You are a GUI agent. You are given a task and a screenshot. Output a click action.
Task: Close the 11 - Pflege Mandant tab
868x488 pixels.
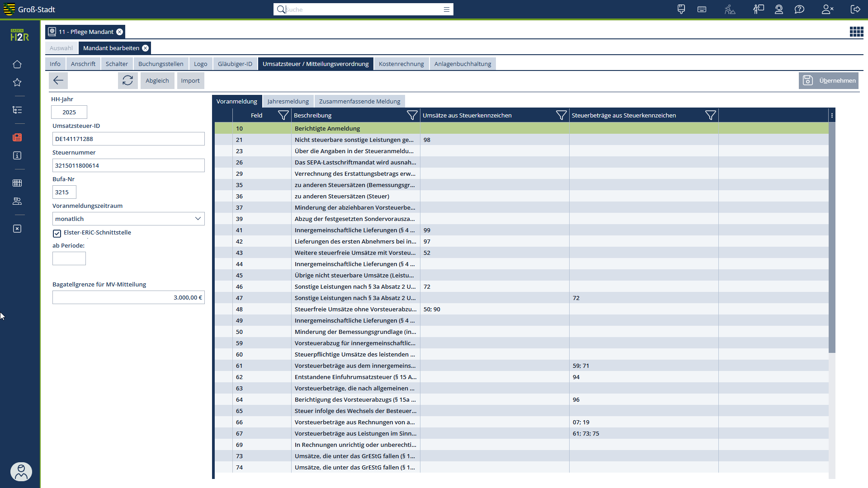pos(119,32)
